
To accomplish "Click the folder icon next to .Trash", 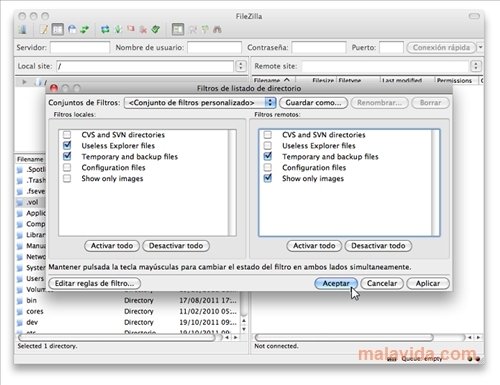I will pos(20,180).
